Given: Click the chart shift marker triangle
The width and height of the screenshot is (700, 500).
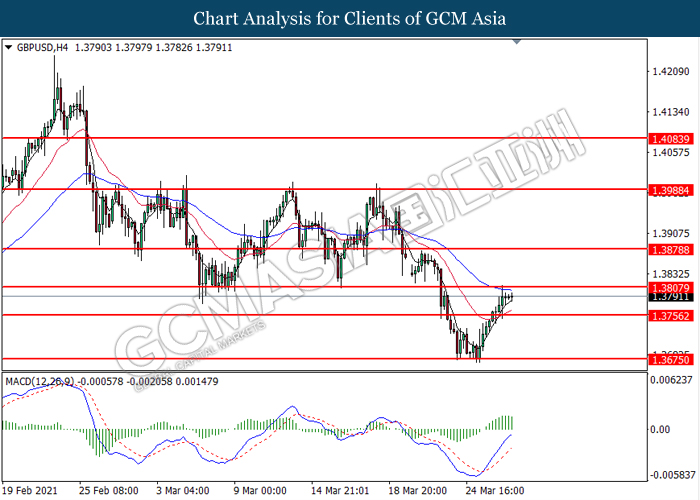Looking at the screenshot, I should pos(517,42).
